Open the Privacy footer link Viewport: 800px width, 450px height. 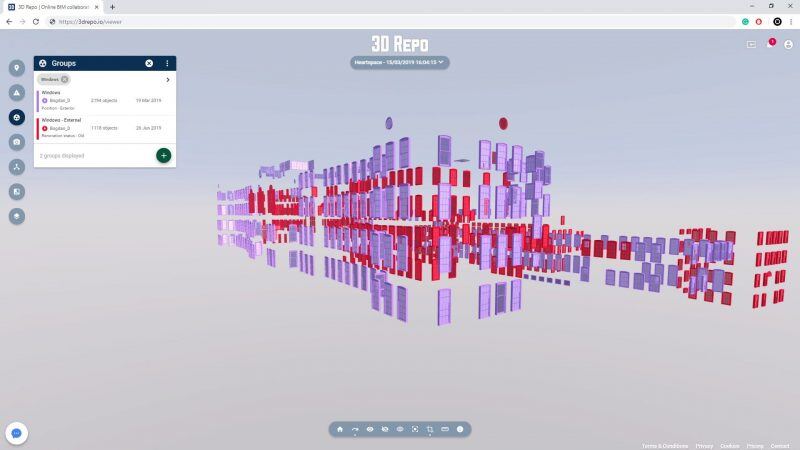tap(704, 446)
